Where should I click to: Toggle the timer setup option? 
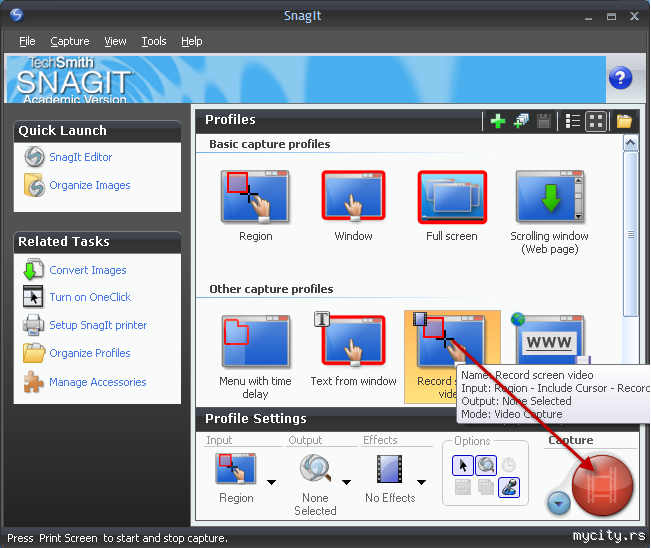[509, 465]
